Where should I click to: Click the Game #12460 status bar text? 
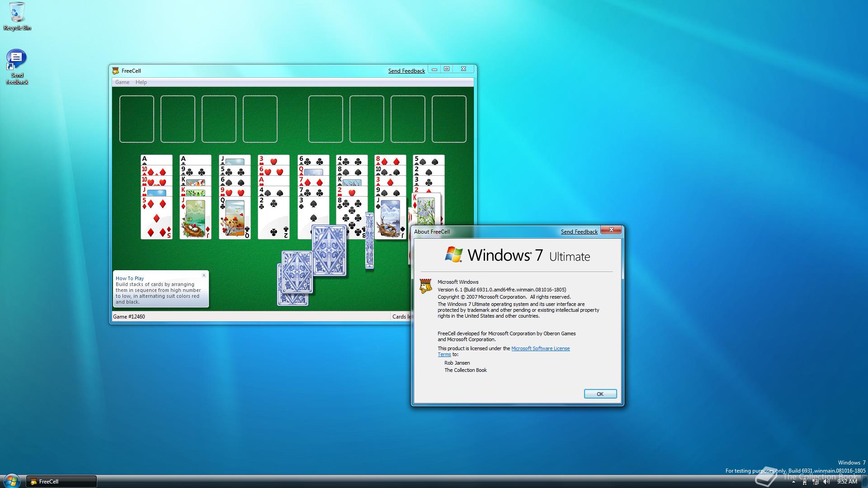(x=129, y=317)
